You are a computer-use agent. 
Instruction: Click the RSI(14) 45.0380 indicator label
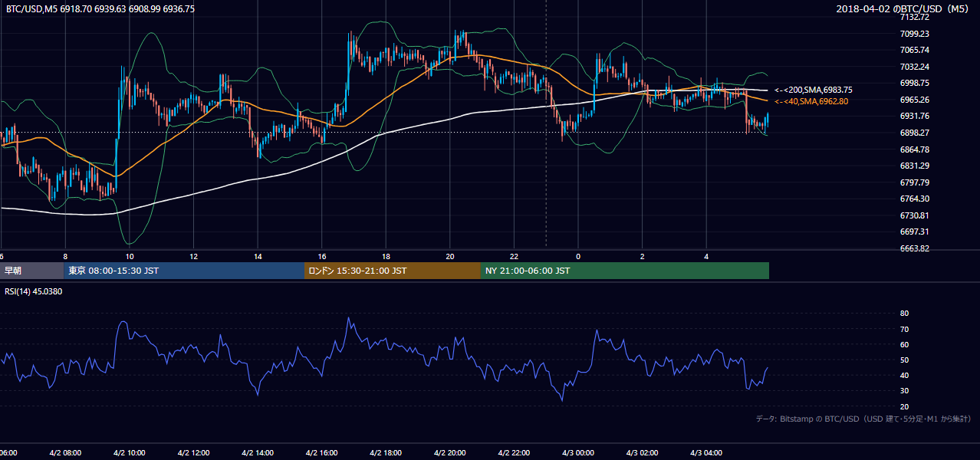(x=34, y=291)
